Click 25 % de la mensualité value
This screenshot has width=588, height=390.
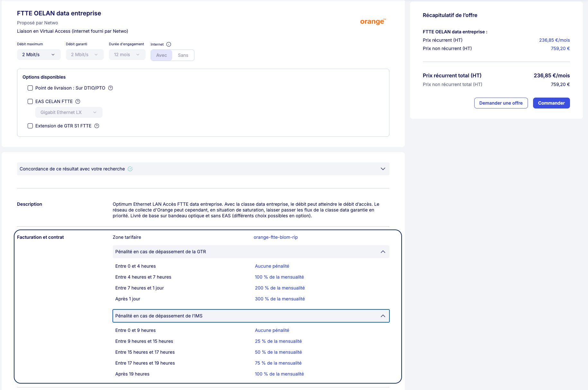point(278,341)
